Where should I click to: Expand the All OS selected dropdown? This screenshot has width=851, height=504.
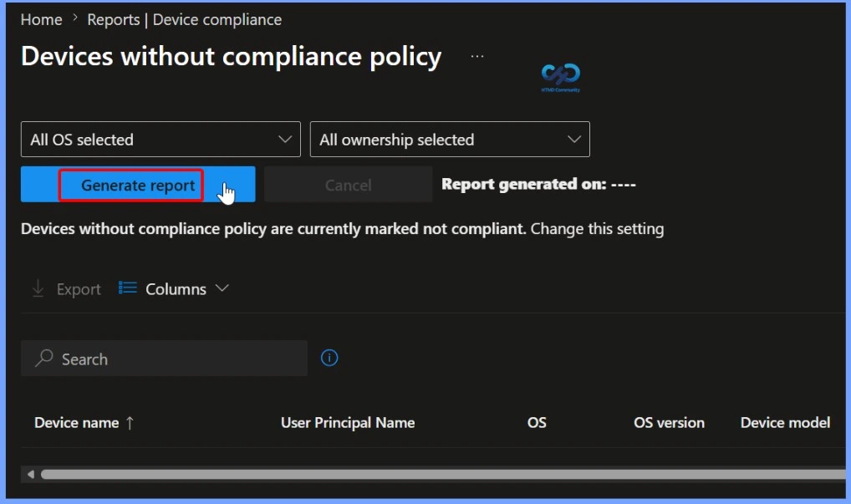point(161,140)
